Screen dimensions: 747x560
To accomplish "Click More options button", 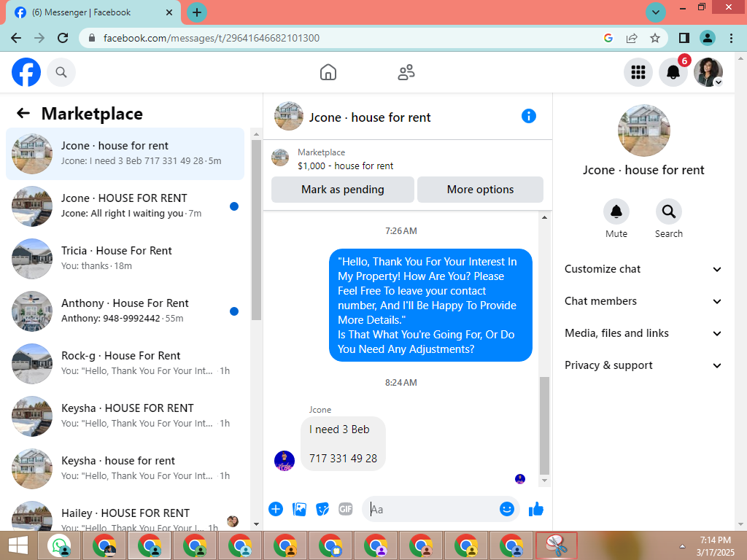I will pos(480,190).
